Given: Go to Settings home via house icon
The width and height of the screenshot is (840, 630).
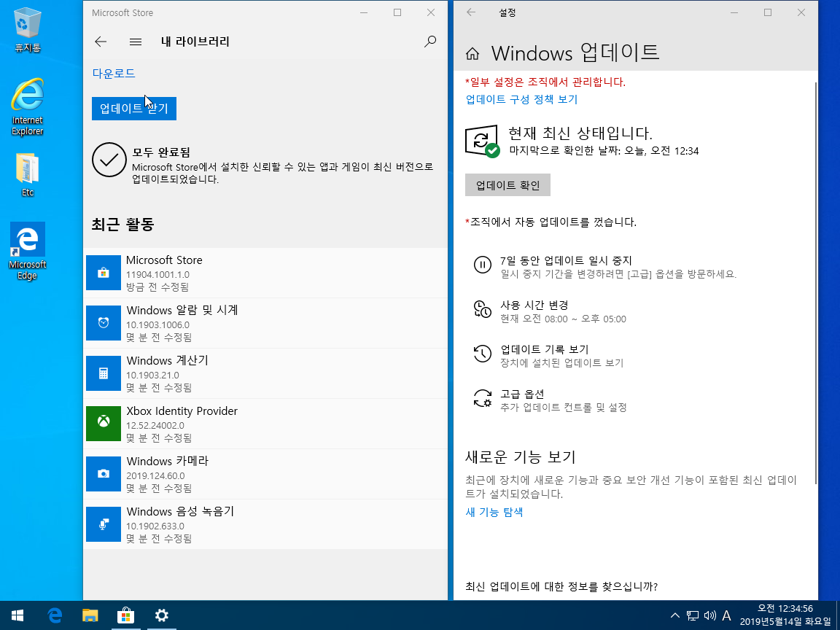Looking at the screenshot, I should [472, 53].
